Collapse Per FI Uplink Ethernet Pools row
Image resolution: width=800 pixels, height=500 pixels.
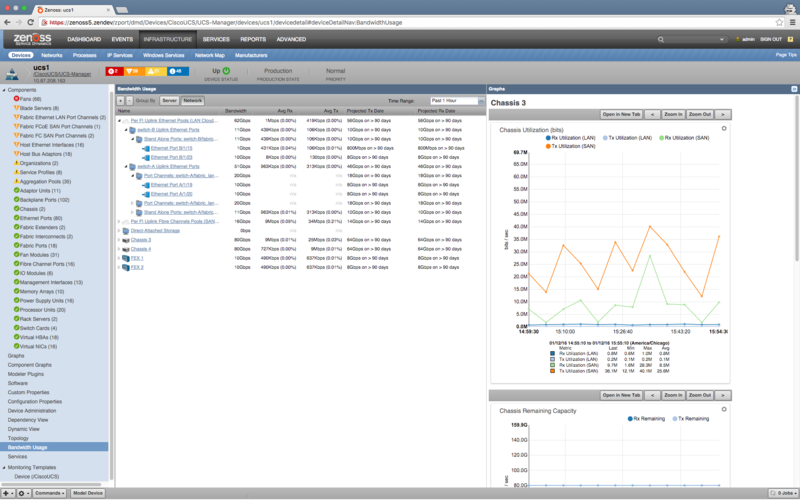pyautogui.click(x=119, y=121)
